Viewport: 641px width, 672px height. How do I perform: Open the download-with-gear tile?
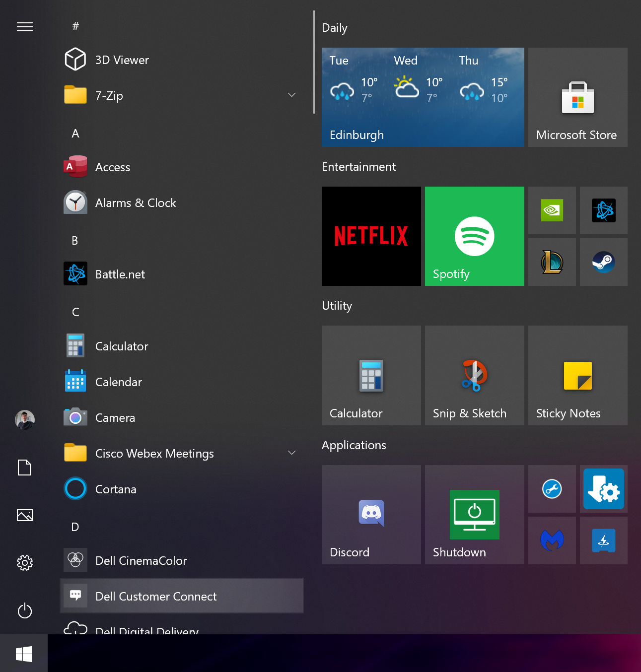pyautogui.click(x=604, y=489)
